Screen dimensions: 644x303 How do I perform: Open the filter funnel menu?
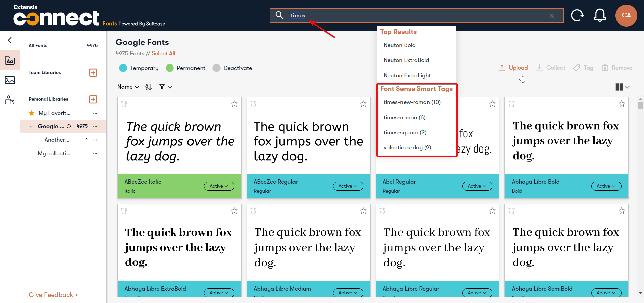pos(165,87)
